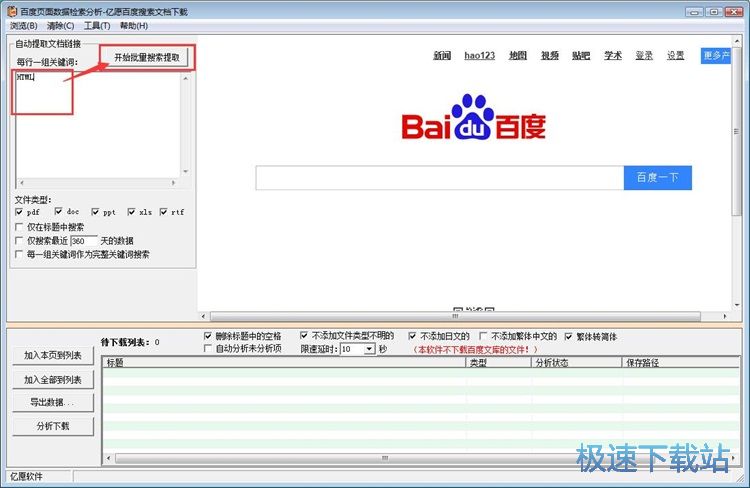Viewport: 750px width, 488px height.
Task: Open the 工具(T) menu
Action: pyautogui.click(x=97, y=25)
